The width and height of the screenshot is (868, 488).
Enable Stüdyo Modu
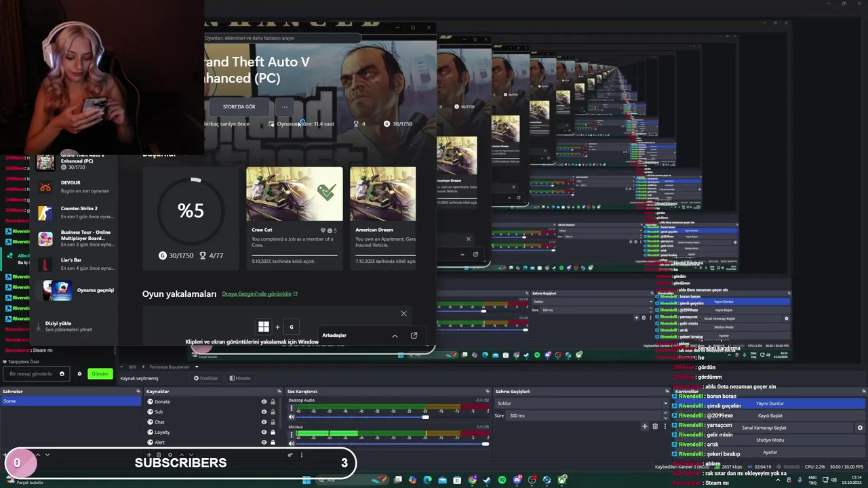coord(770,440)
